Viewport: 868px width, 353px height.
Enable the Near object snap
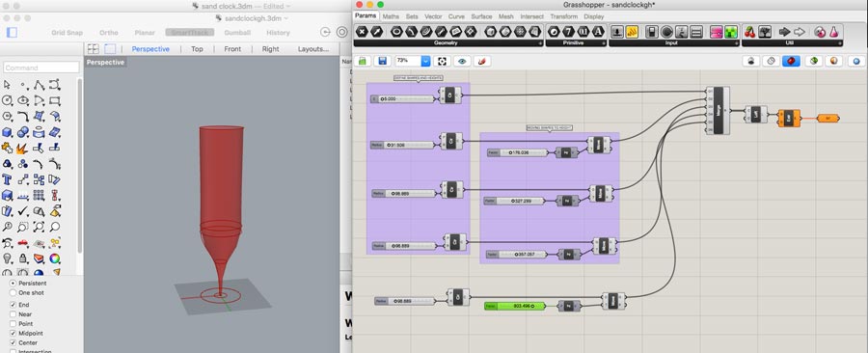point(14,314)
